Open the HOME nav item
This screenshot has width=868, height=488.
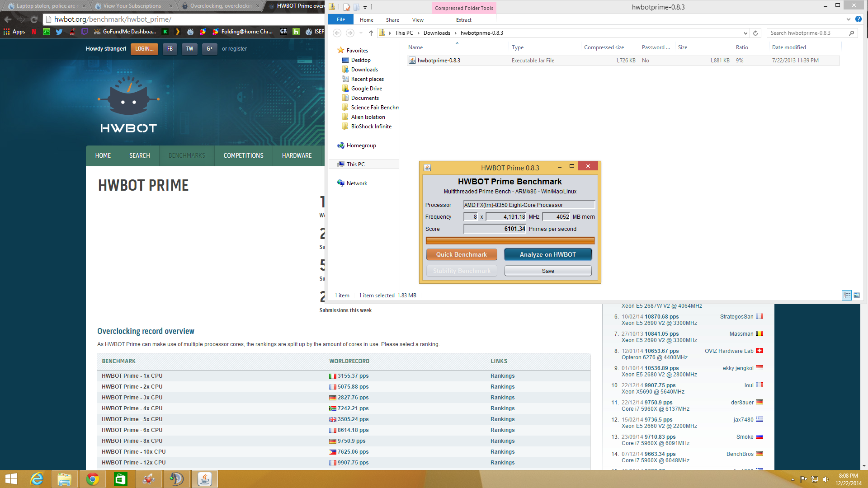(103, 155)
